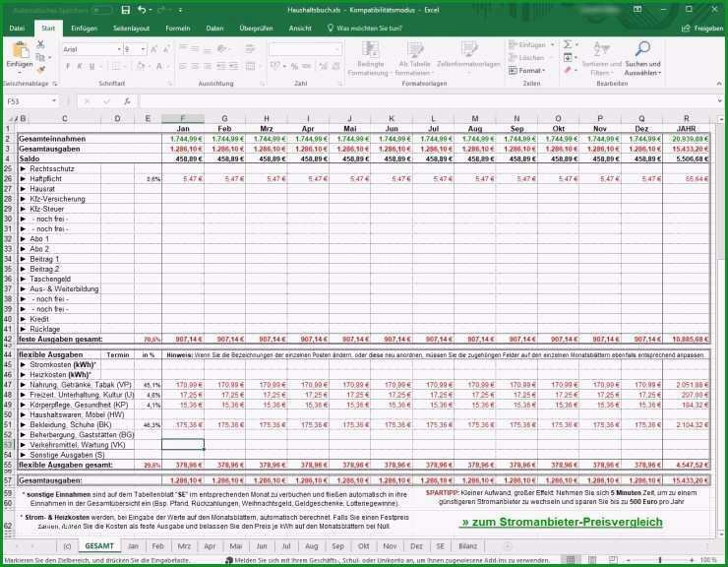Image resolution: width=728 pixels, height=567 pixels.
Task: Click the Bedingte Formatierung icon
Action: pyautogui.click(x=370, y=49)
